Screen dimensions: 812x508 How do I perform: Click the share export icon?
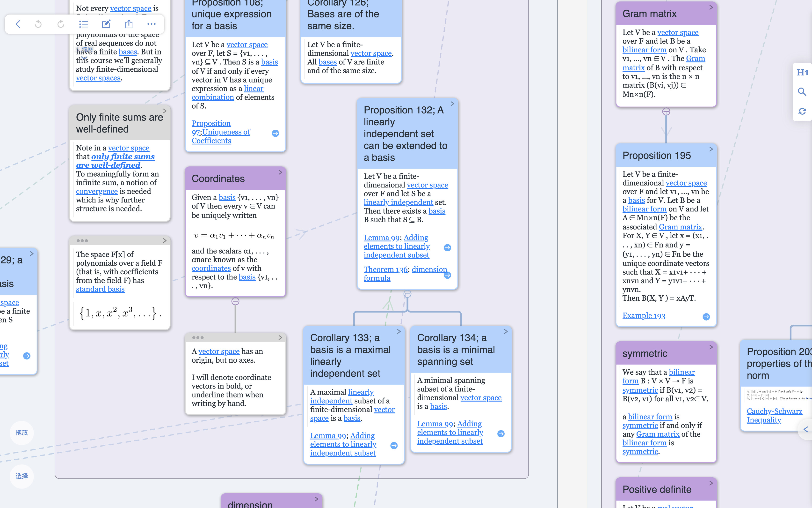pos(129,24)
